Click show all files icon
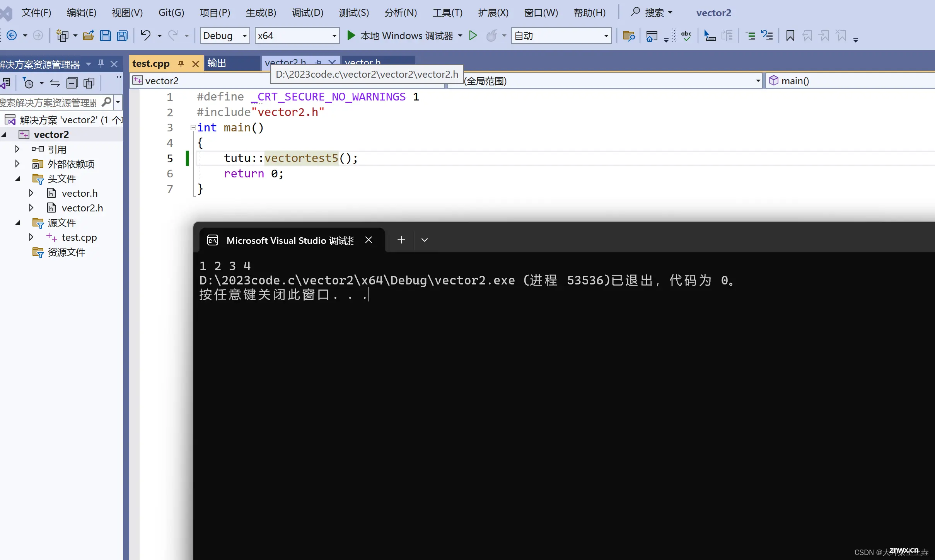Viewport: 935px width, 560px height. [x=89, y=83]
